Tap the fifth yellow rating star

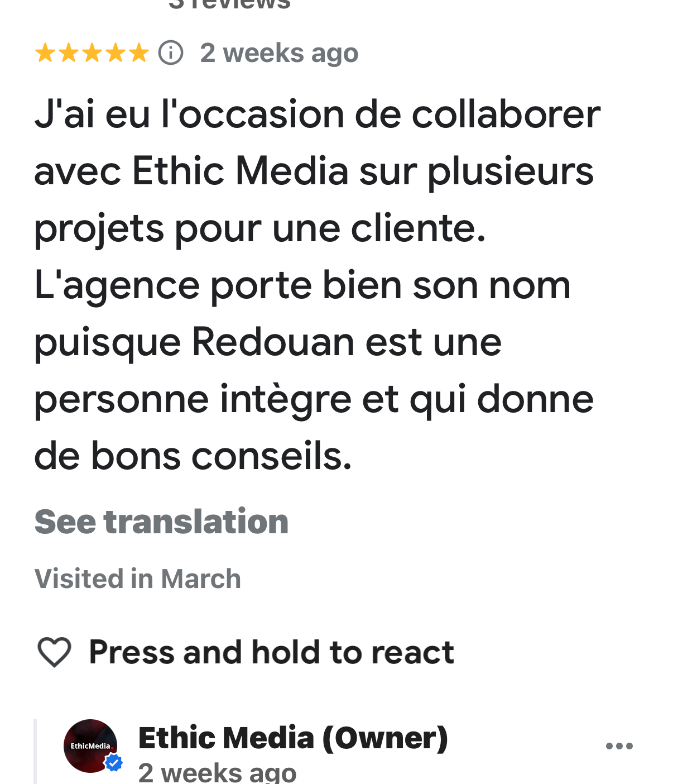pos(139,54)
